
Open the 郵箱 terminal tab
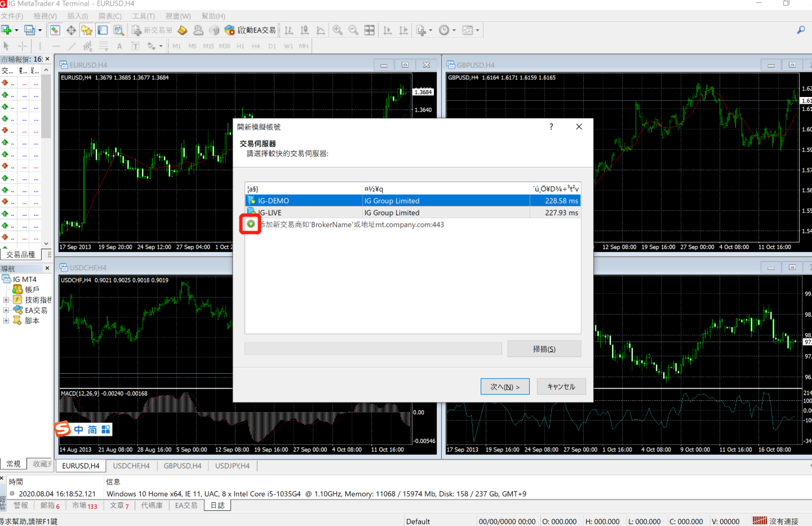click(50, 505)
